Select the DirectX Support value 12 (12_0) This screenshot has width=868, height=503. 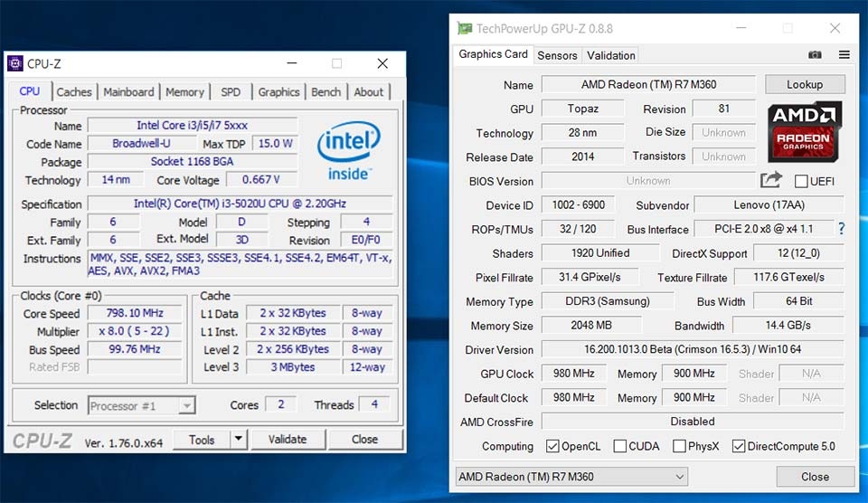coord(798,253)
